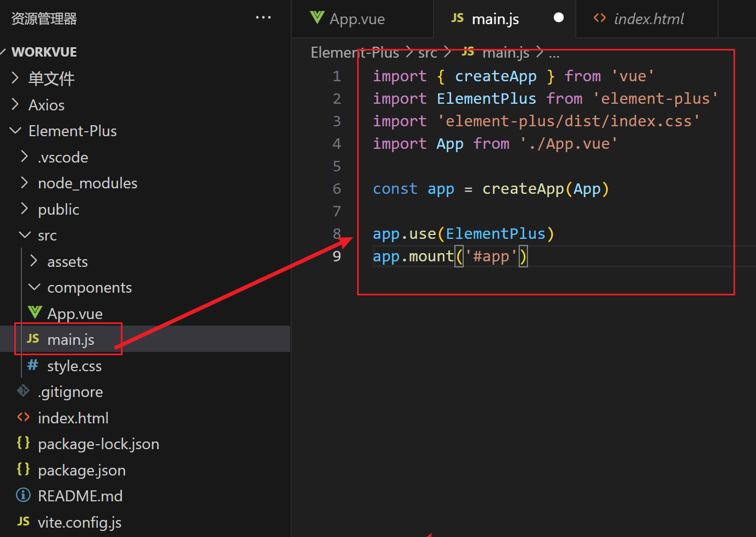Screen dimensions: 756x537
Task: Expand the node_modules folder
Action: point(24,183)
